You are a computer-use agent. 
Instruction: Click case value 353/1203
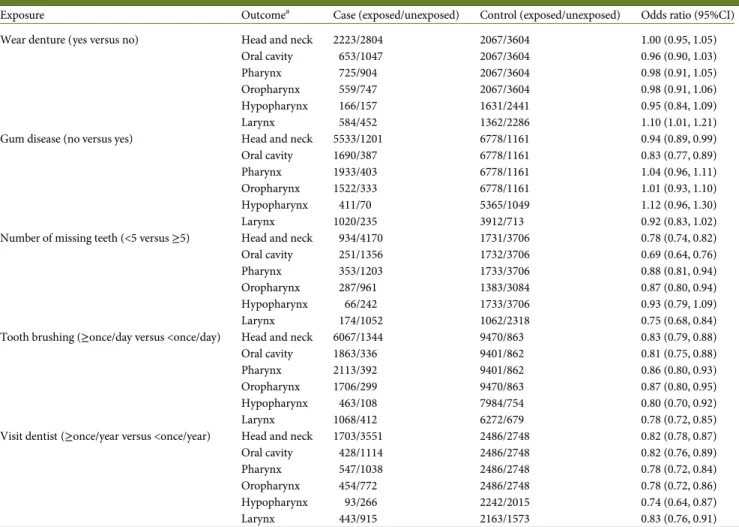[x=361, y=271]
